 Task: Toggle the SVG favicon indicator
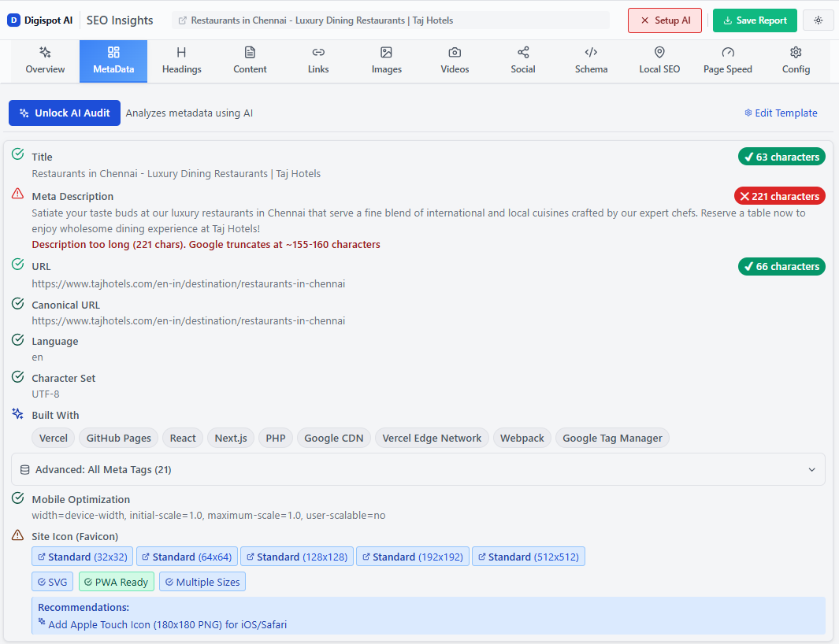[52, 581]
